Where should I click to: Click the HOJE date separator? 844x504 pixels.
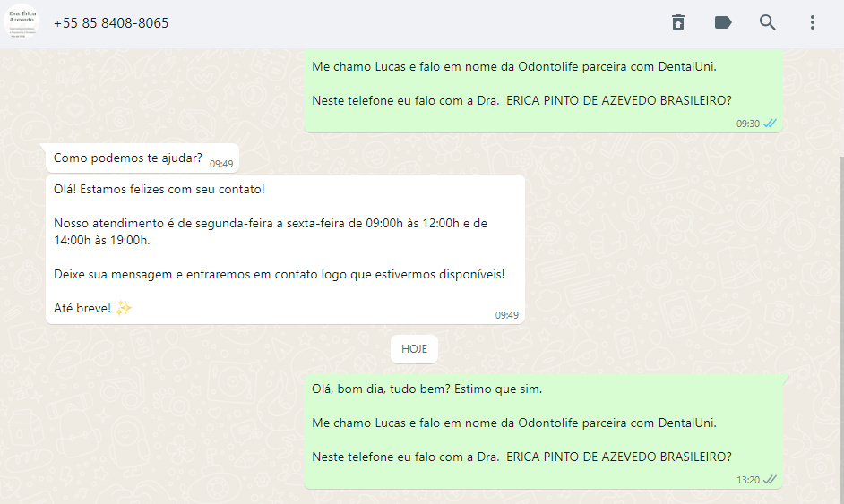tap(414, 349)
